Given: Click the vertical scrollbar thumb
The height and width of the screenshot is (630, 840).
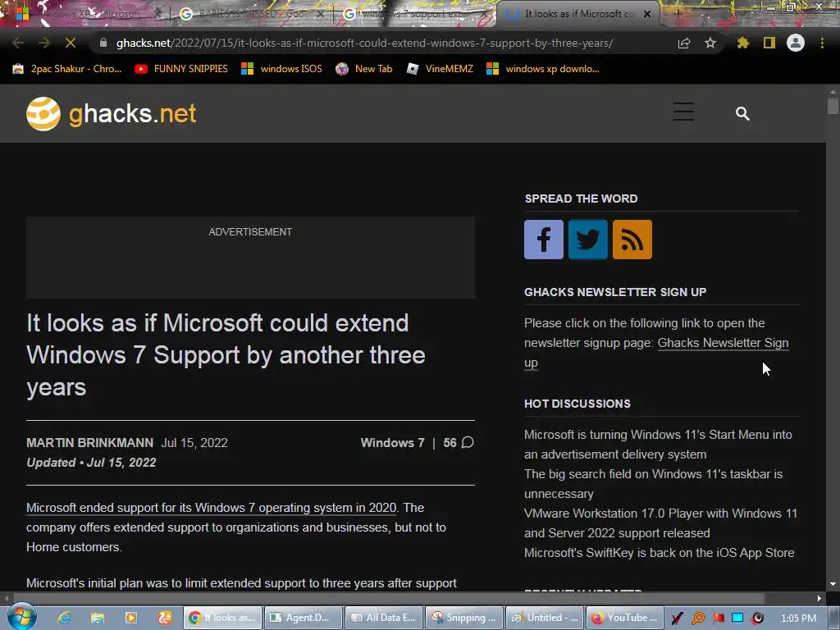Looking at the screenshot, I should point(833,105).
